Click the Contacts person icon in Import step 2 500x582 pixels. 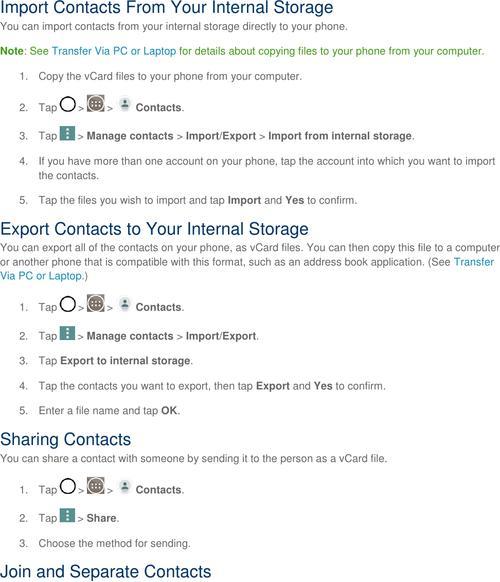(125, 104)
